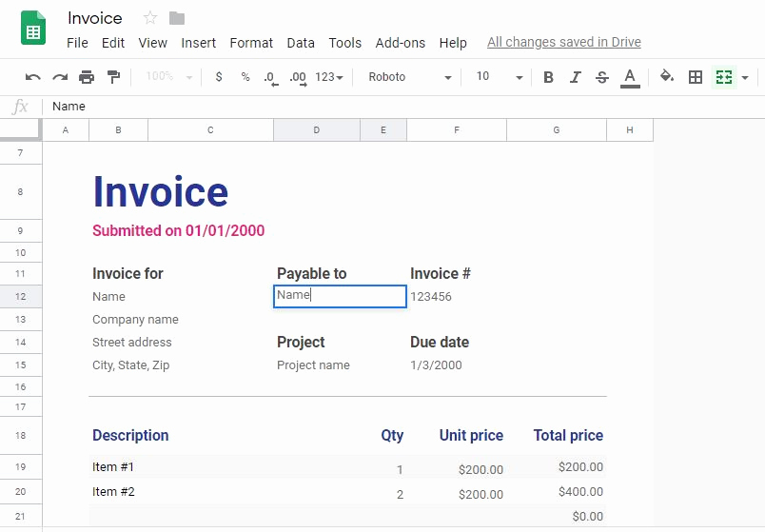Select column G header
The image size is (765, 532).
point(557,130)
